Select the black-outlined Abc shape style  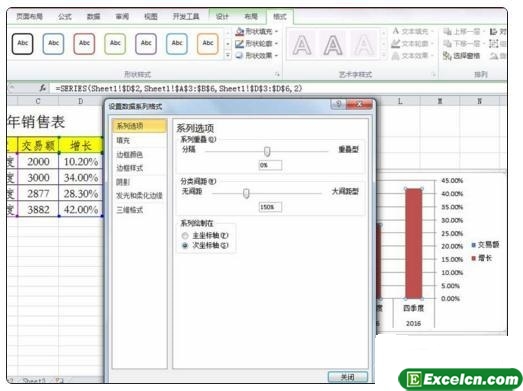coord(23,44)
